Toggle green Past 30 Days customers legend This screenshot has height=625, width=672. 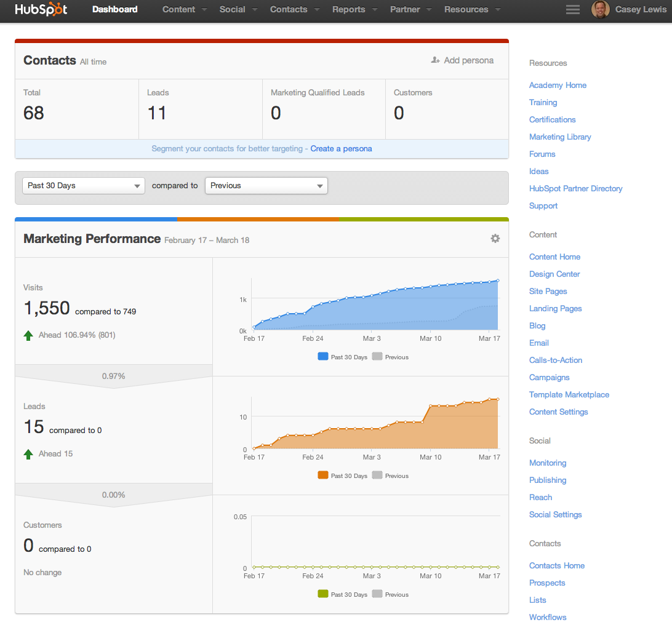coord(323,594)
